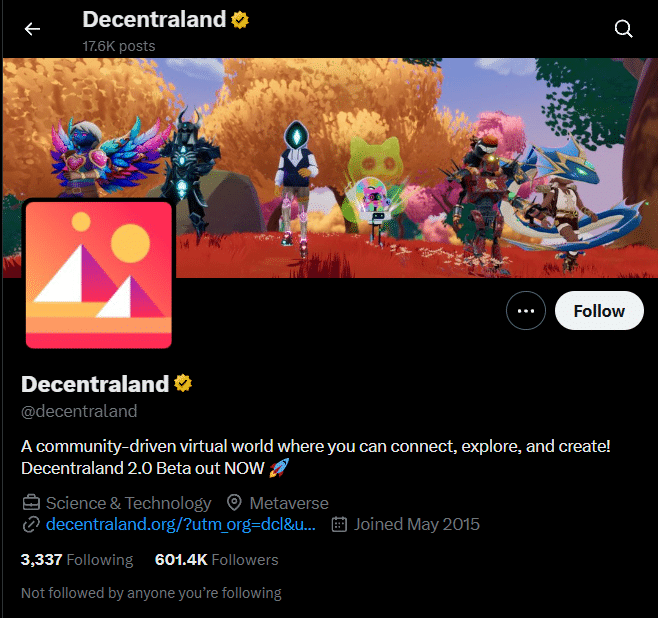Click the calendar joined icon
This screenshot has width=658, height=618.
(339, 524)
